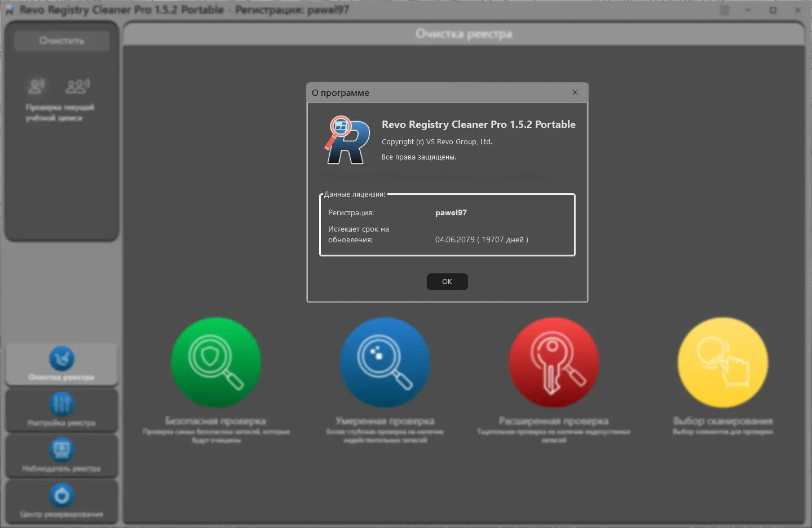Image resolution: width=812 pixels, height=528 pixels.
Task: Minimize the main application window
Action: pyautogui.click(x=749, y=10)
